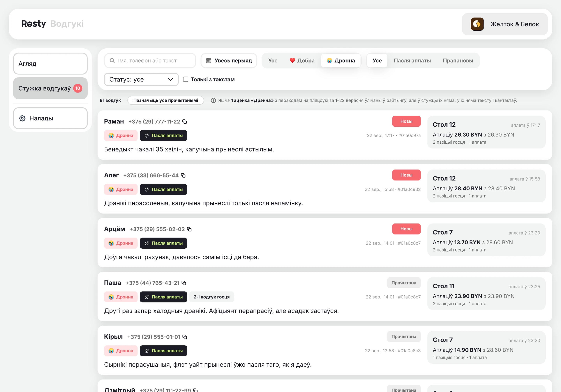
Task: Copy Алег's phone number with the copy icon
Action: point(183,176)
